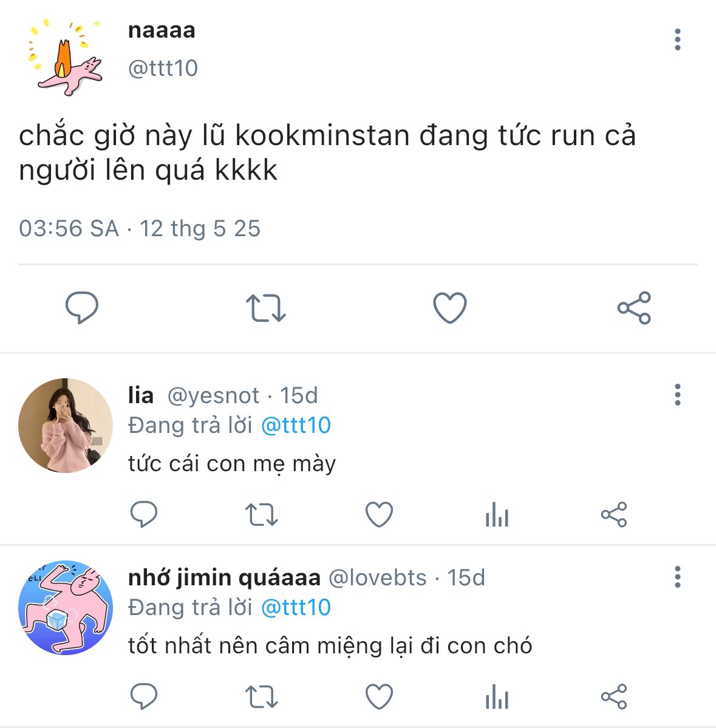716x728 pixels.
Task: Like lia's reply
Action: [379, 515]
